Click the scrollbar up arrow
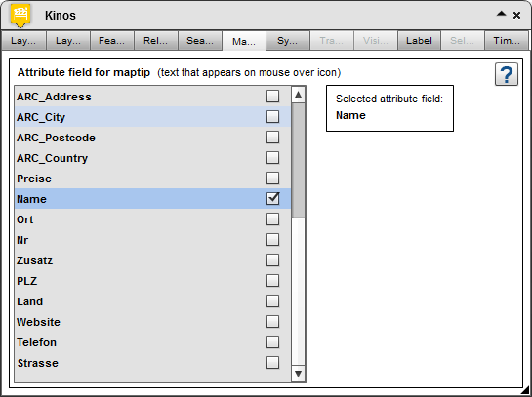Image resolution: width=532 pixels, height=397 pixels. (x=299, y=95)
